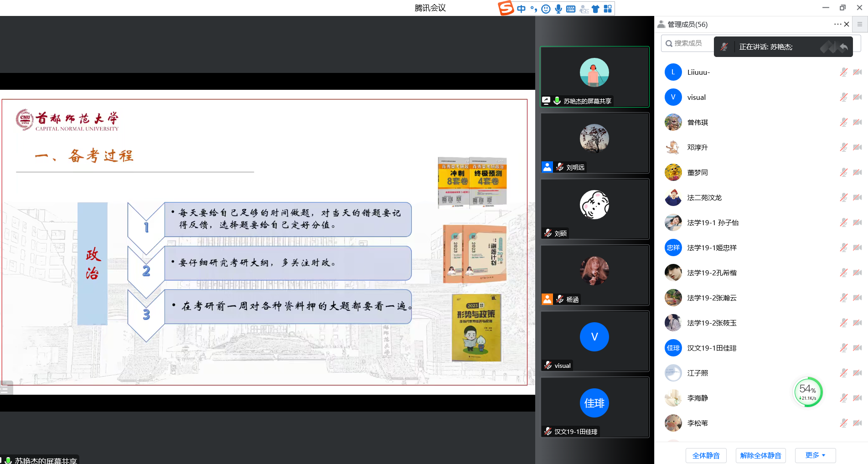Expand the 更多 dropdown button

pos(815,455)
